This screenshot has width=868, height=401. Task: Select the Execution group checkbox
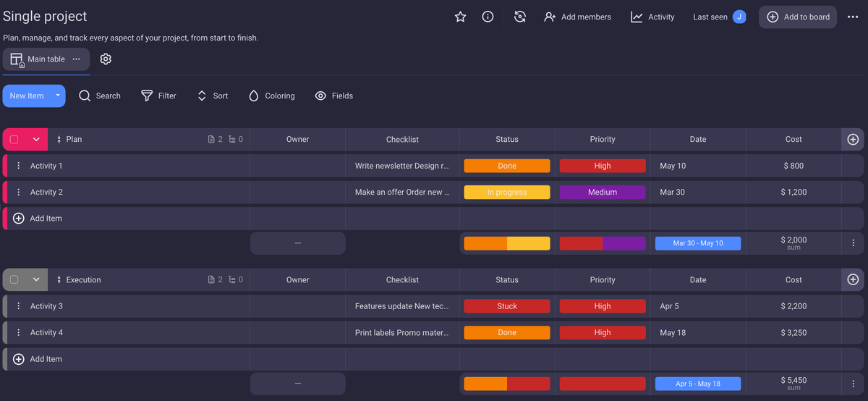pyautogui.click(x=14, y=279)
